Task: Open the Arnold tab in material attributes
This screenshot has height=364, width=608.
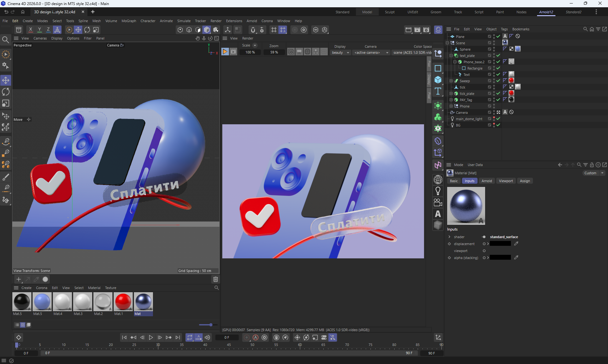Action: pos(486,181)
